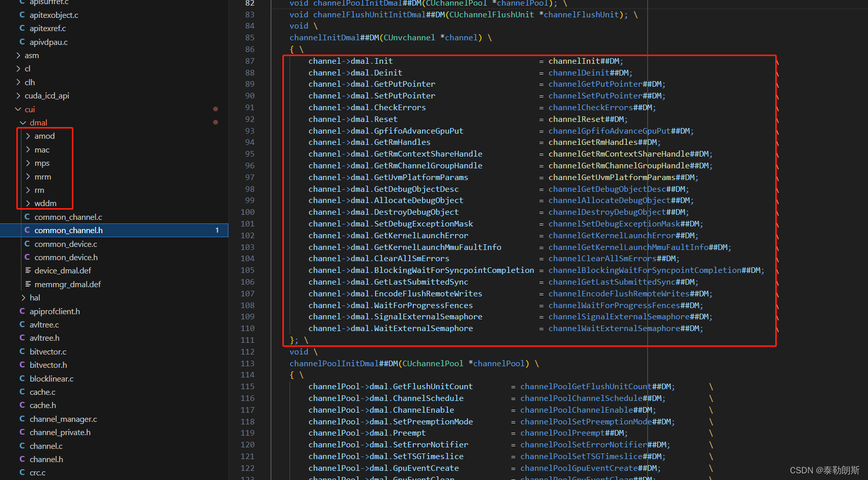The image size is (868, 480).
Task: Click the problem count badge on common_channel.h
Action: tap(217, 230)
